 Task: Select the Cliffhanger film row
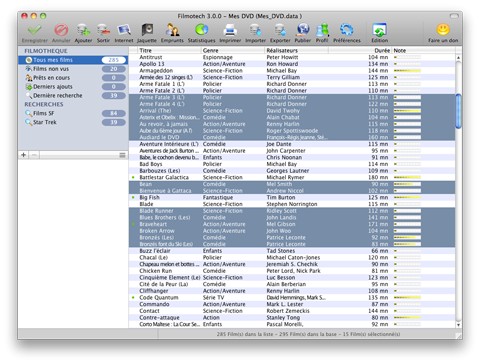(x=292, y=291)
